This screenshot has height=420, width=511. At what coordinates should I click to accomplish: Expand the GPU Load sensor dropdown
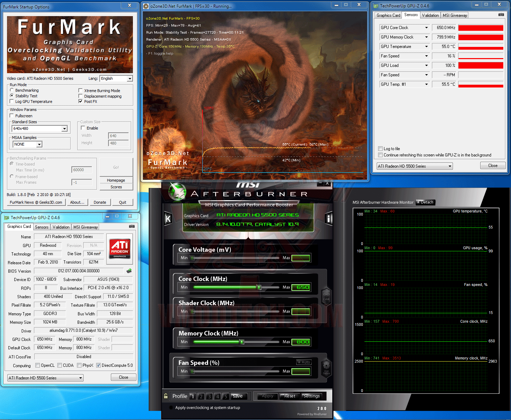[426, 65]
